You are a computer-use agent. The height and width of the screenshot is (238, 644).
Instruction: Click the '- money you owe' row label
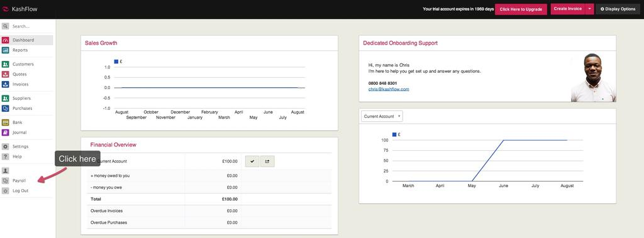click(106, 188)
